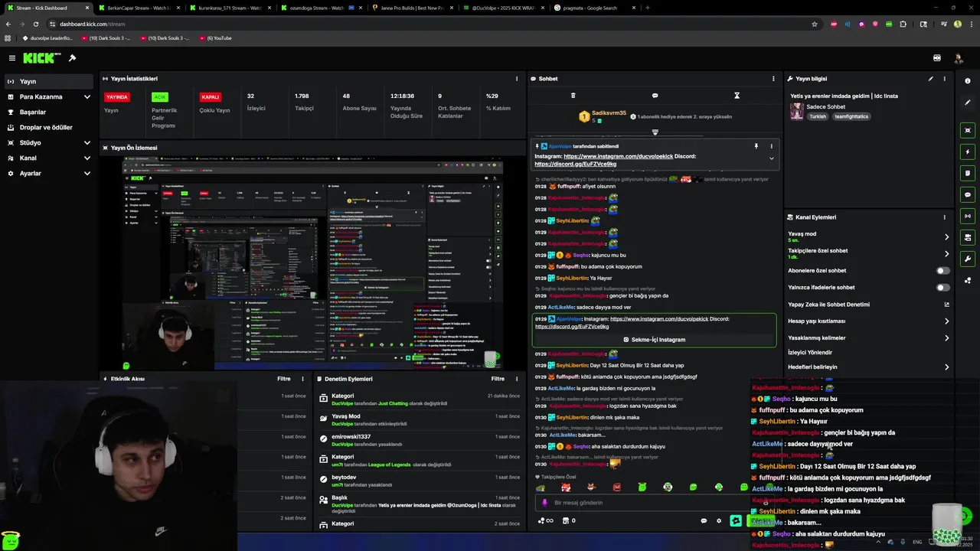The height and width of the screenshot is (551, 980).
Task: Open Kanal Eylemleri three-dot menu
Action: click(x=944, y=217)
